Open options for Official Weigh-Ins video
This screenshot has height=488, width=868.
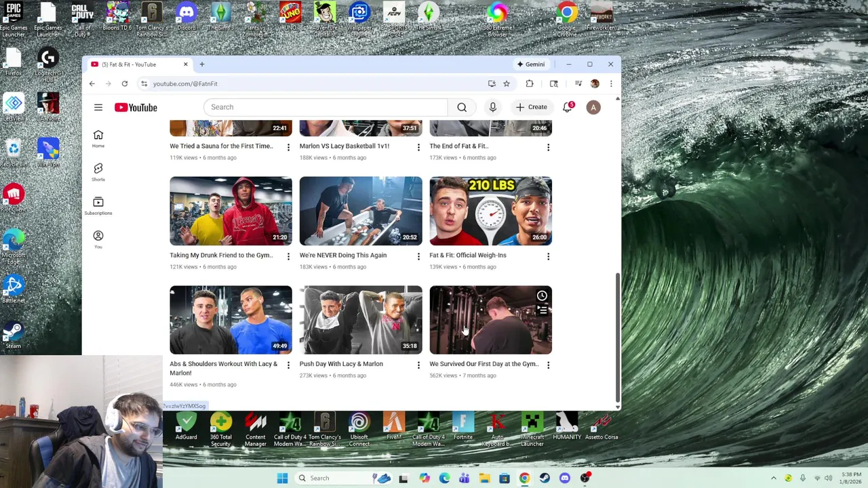[x=548, y=256]
